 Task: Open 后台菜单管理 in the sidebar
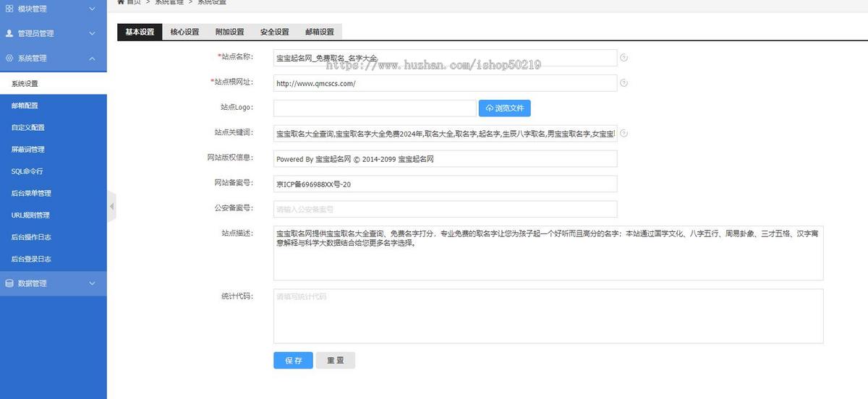pos(54,193)
